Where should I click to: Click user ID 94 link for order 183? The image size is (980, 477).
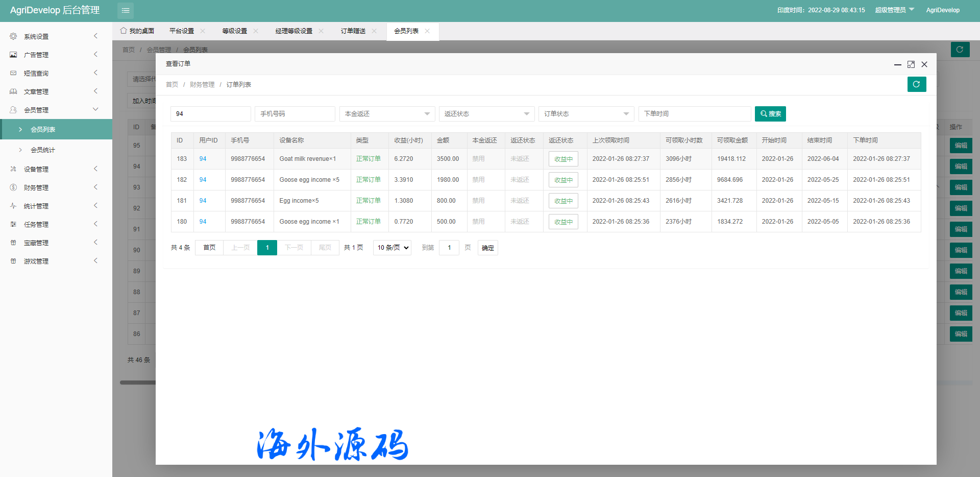[x=203, y=159]
